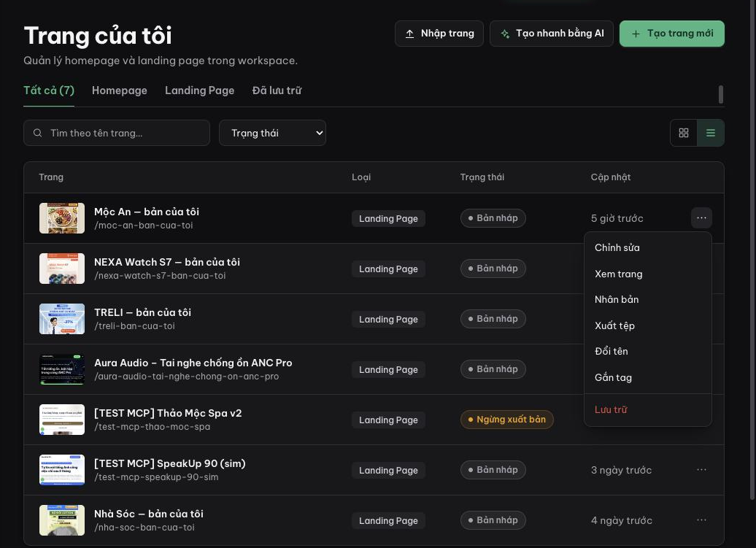The height and width of the screenshot is (548, 756).
Task: Click the 'Ngừng xuất bản' status badge
Action: 506,420
